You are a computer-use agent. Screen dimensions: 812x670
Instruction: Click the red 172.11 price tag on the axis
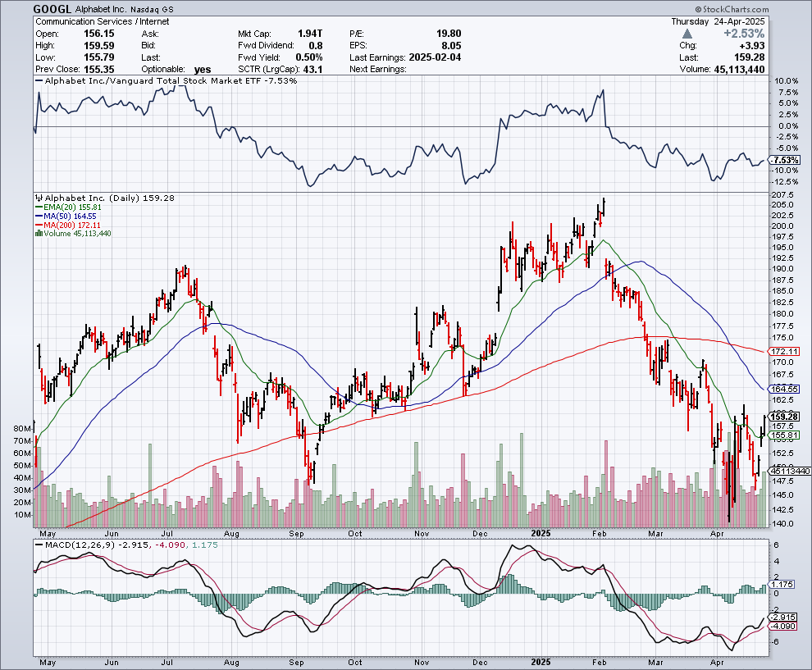pos(784,352)
